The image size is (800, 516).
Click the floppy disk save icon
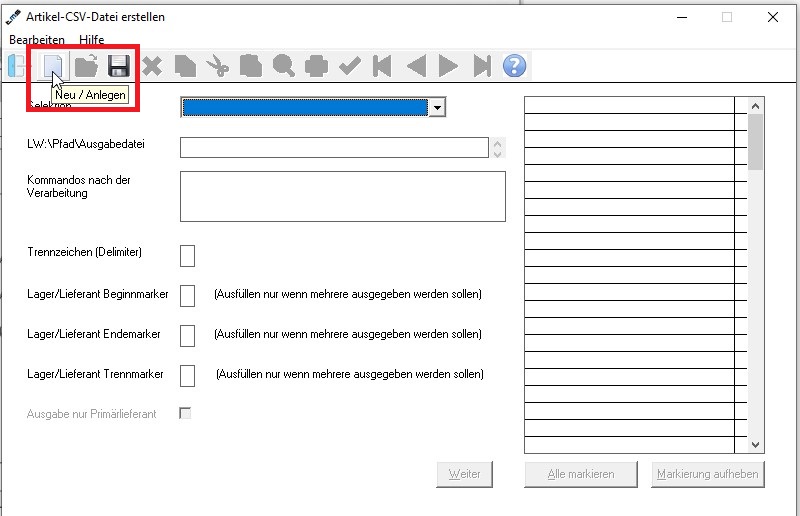(x=118, y=66)
